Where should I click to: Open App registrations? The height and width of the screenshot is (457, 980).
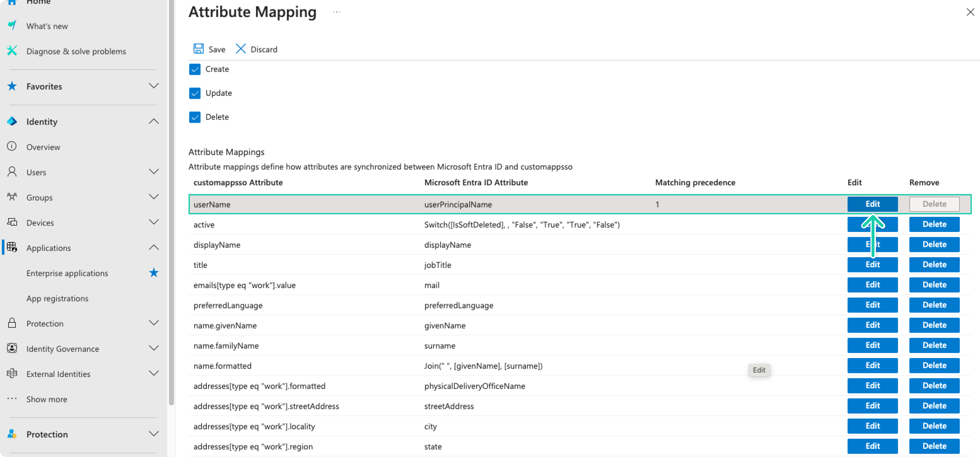coord(57,298)
